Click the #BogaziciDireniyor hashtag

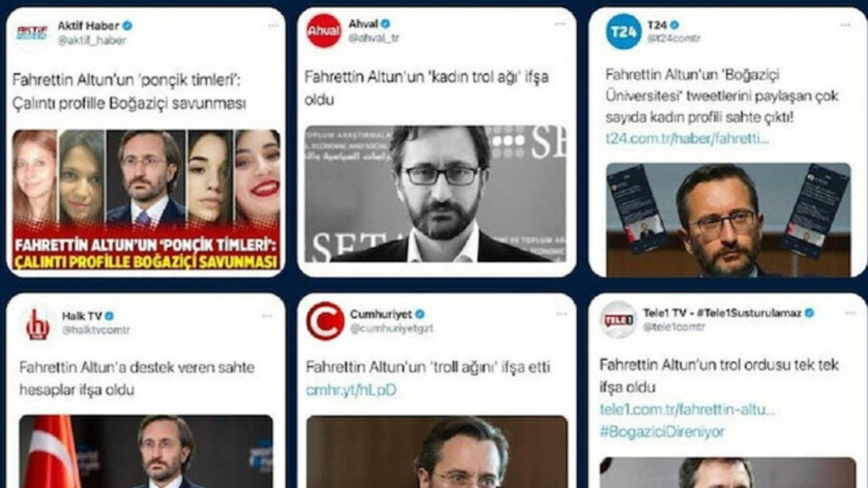coord(662,432)
